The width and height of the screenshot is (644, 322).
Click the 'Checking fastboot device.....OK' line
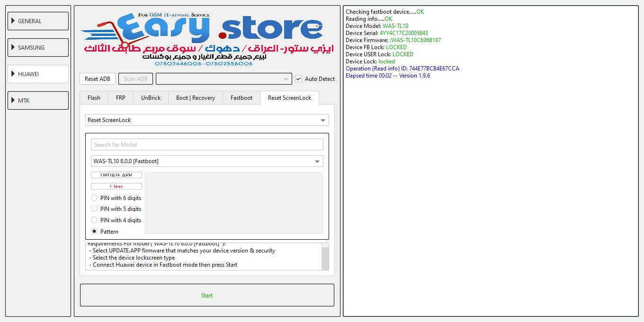tap(385, 12)
